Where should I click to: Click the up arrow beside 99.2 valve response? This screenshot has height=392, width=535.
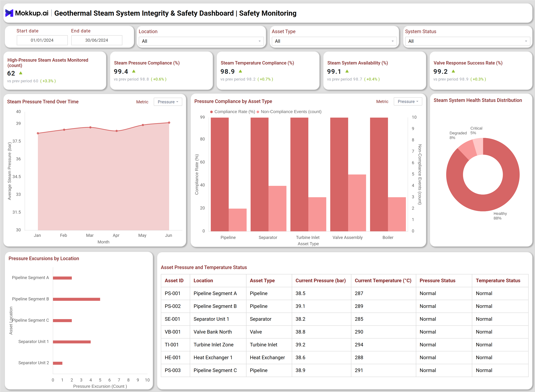pos(453,71)
